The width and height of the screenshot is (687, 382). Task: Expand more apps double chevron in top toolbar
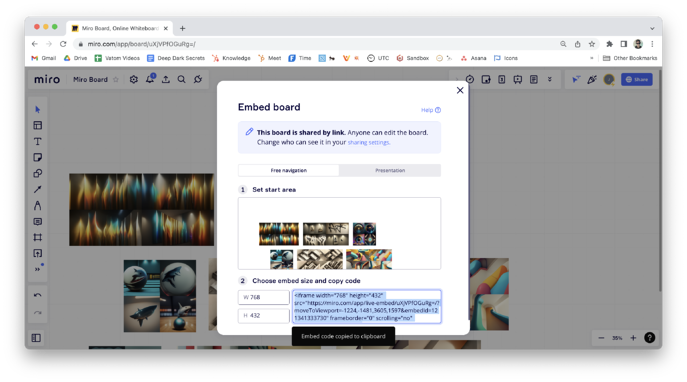click(x=549, y=79)
